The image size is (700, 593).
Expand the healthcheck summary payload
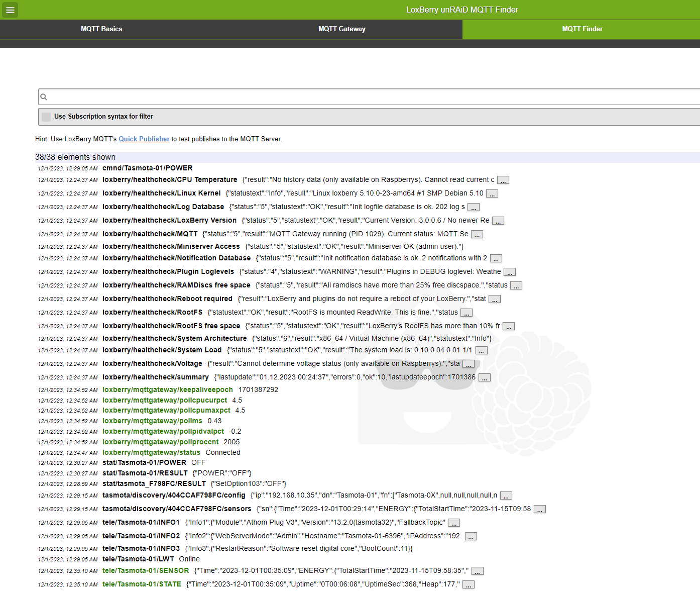[x=484, y=378]
